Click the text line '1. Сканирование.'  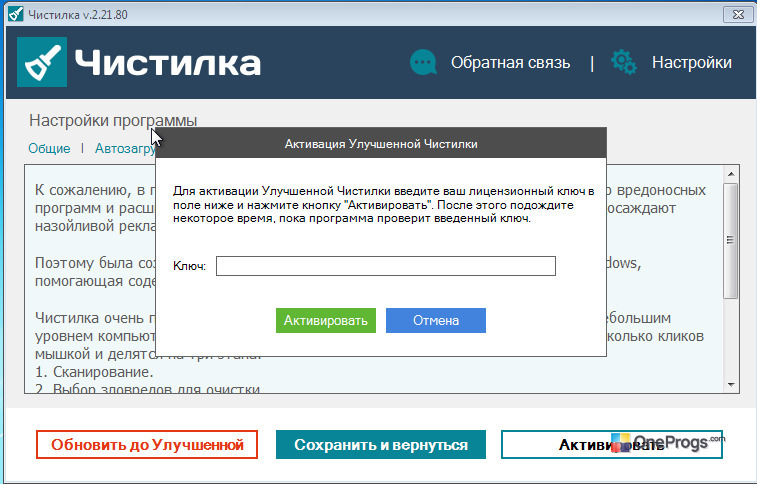tap(94, 372)
